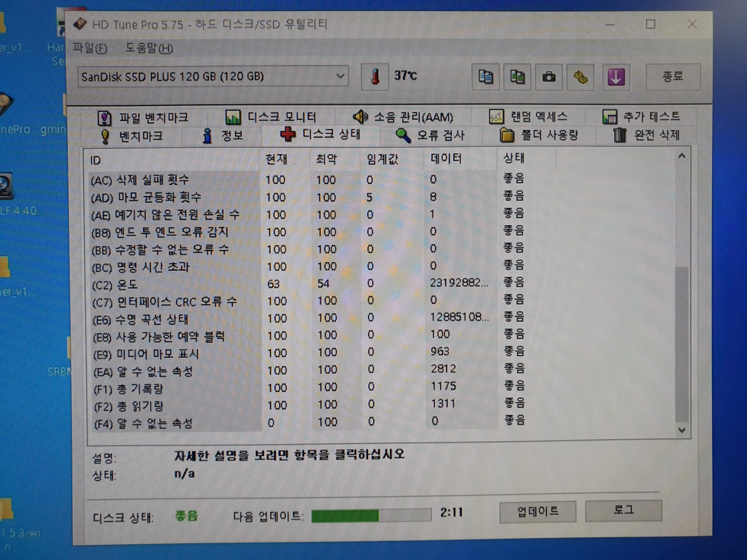
Task: Click the blue 정보 info icon
Action: [207, 136]
